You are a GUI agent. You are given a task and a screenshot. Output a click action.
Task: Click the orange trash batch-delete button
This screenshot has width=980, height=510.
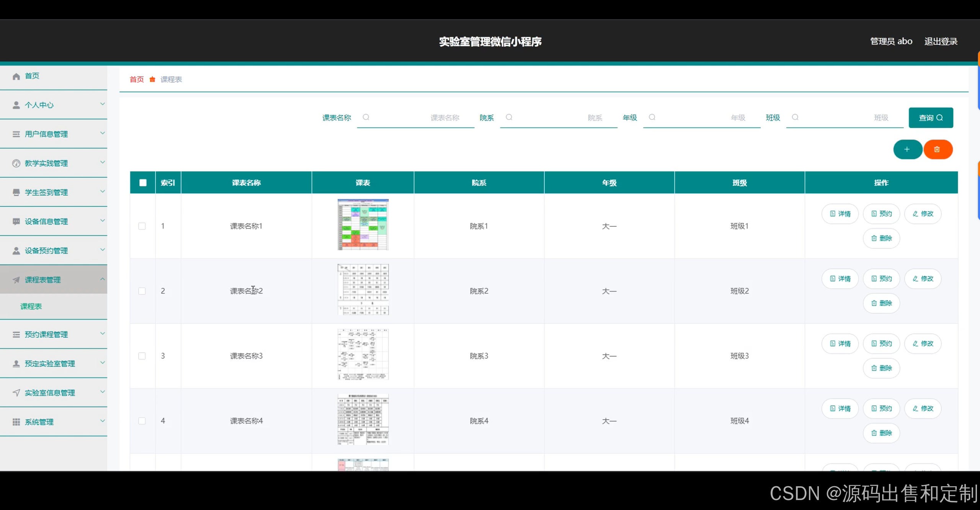937,149
